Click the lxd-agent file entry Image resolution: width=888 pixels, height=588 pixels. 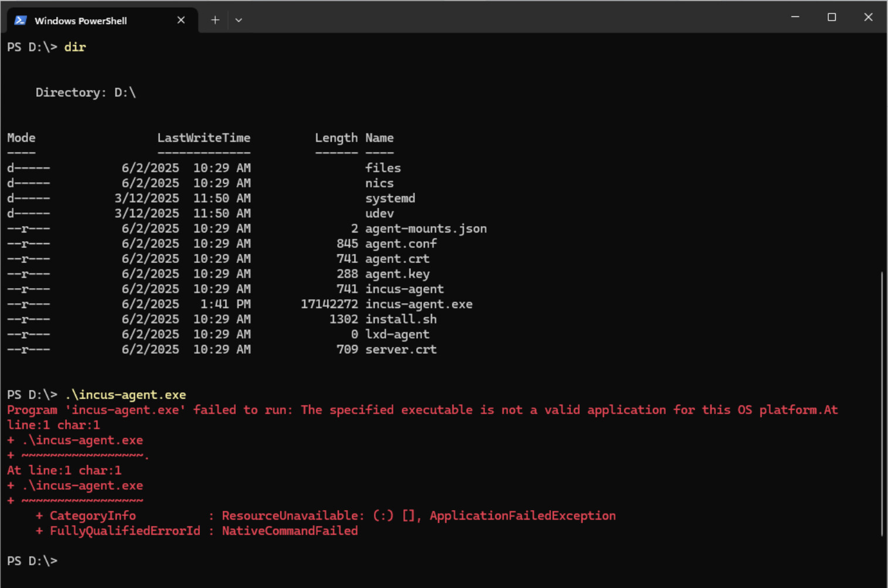[x=397, y=334]
